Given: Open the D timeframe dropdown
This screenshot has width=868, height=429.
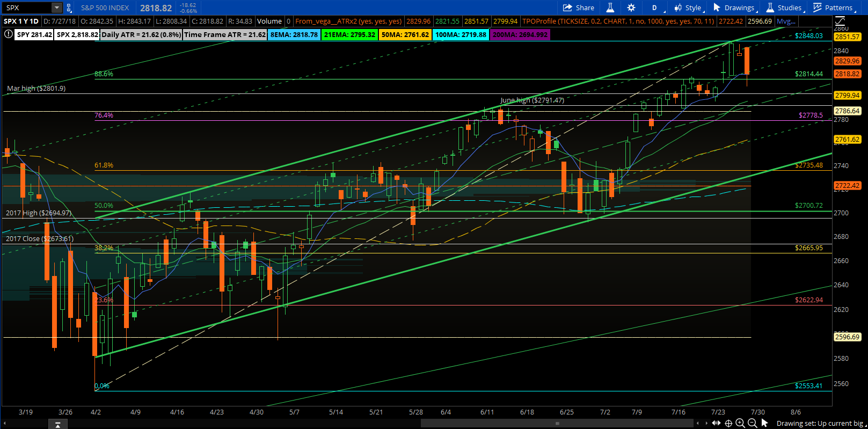Looking at the screenshot, I should (x=657, y=8).
